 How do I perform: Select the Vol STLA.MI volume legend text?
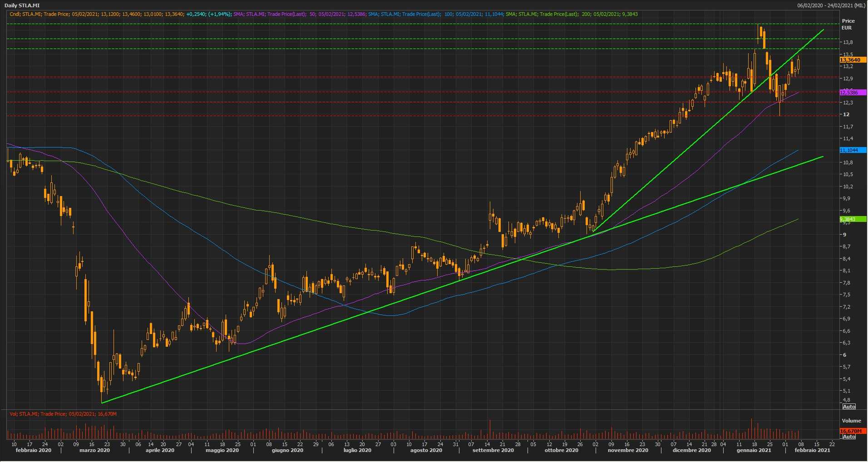pyautogui.click(x=63, y=414)
